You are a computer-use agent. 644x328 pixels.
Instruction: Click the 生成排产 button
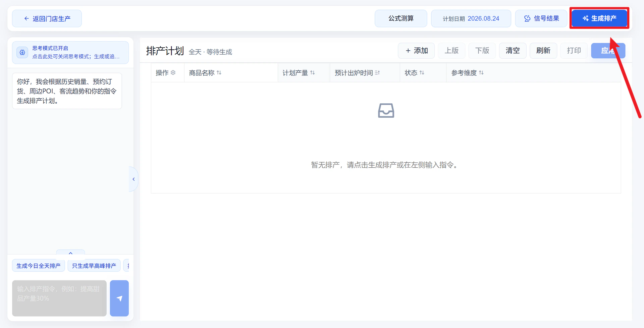[x=599, y=18]
